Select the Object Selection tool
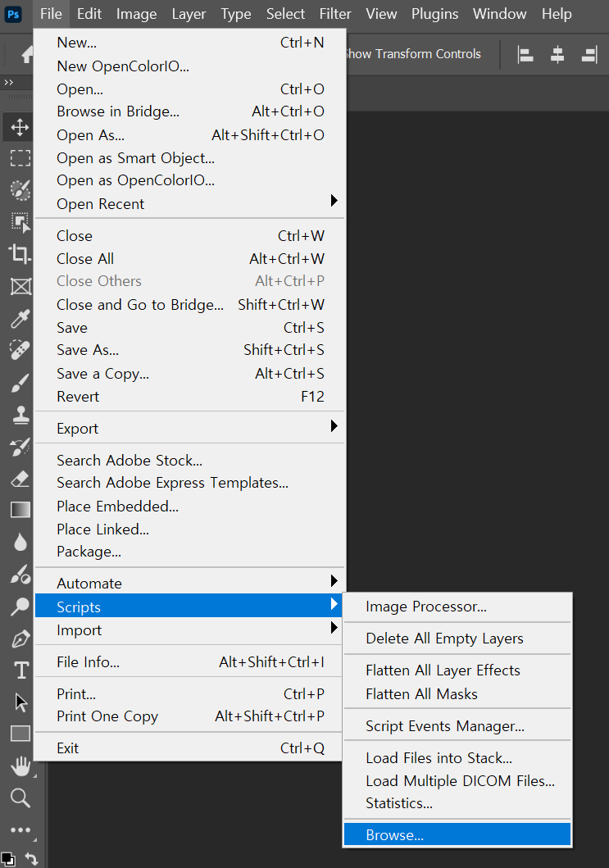This screenshot has width=609, height=868. pyautogui.click(x=20, y=222)
